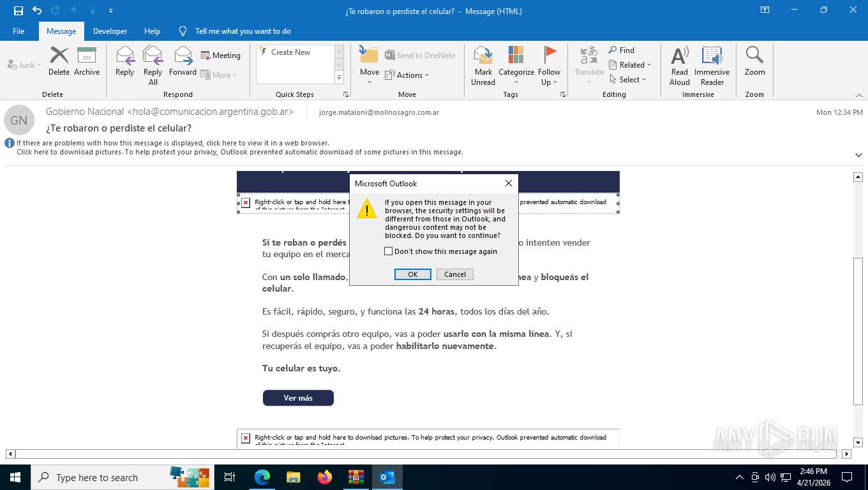Open the Developer tab

tap(110, 31)
